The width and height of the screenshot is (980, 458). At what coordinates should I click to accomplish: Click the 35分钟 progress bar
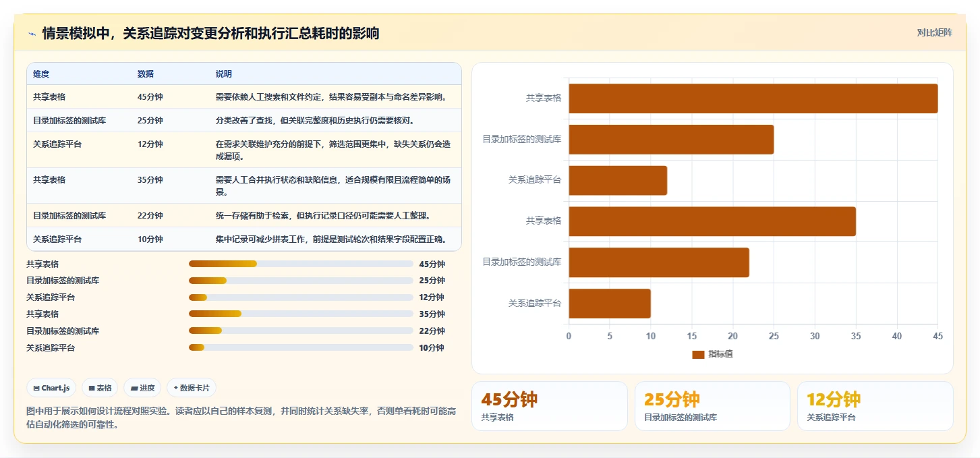tap(301, 314)
